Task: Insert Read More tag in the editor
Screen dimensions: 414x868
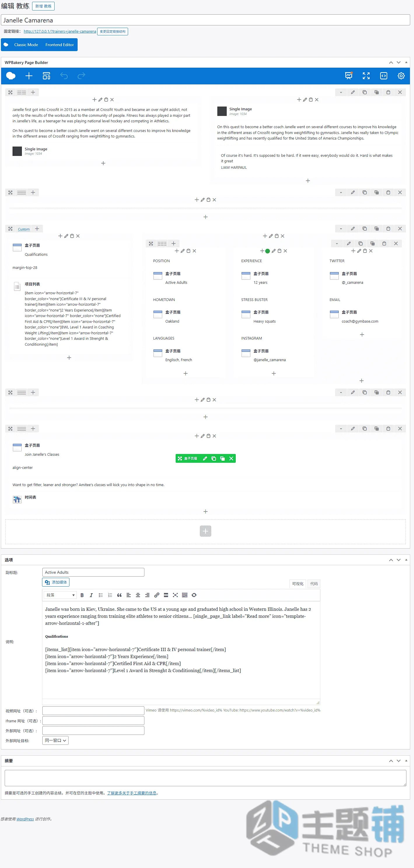Action: 166,595
